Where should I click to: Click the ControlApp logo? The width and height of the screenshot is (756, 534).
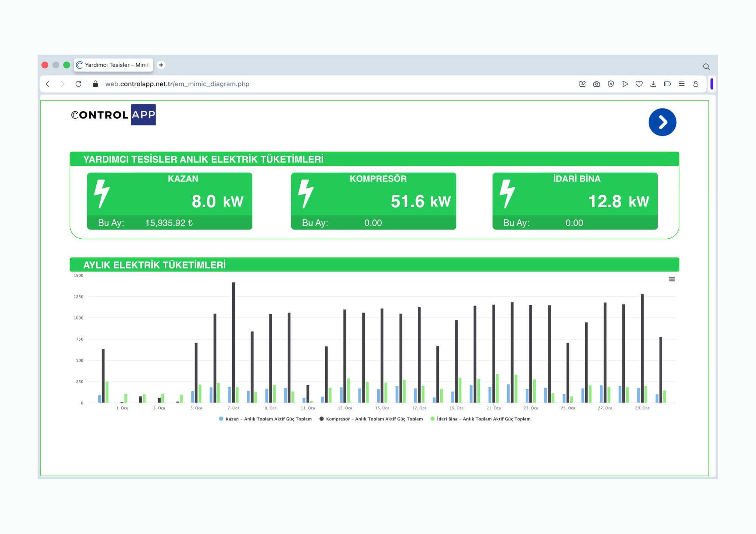click(113, 115)
